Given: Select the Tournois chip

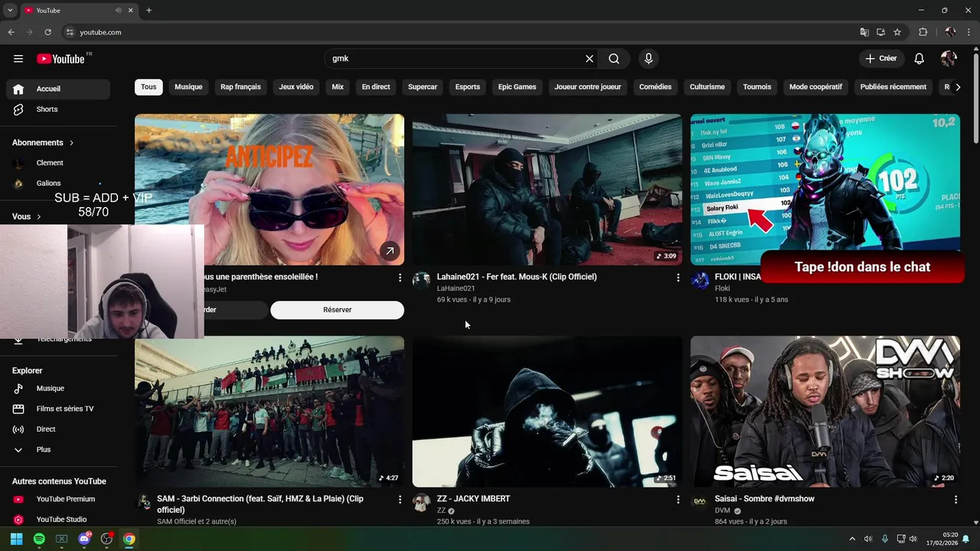Looking at the screenshot, I should pos(757,87).
